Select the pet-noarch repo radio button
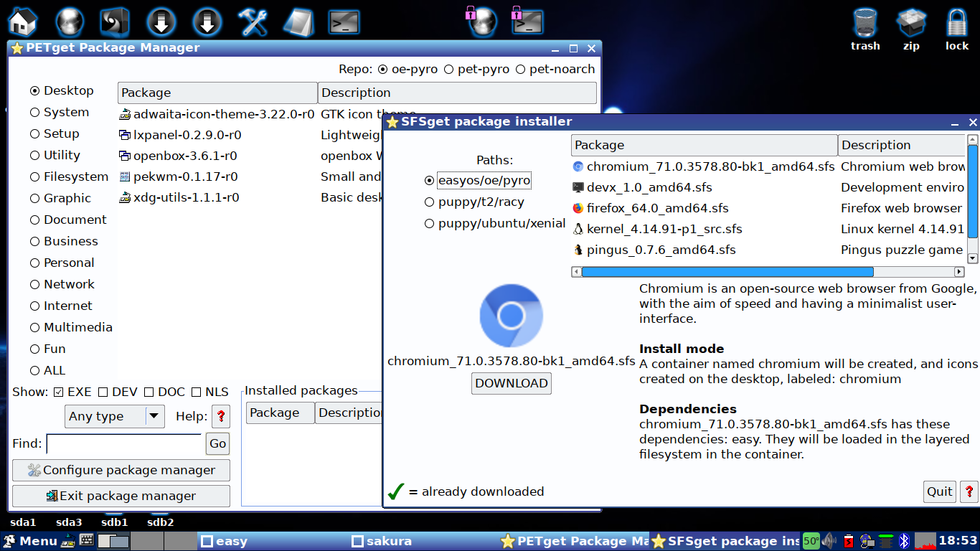This screenshot has height=551, width=980. coord(522,70)
